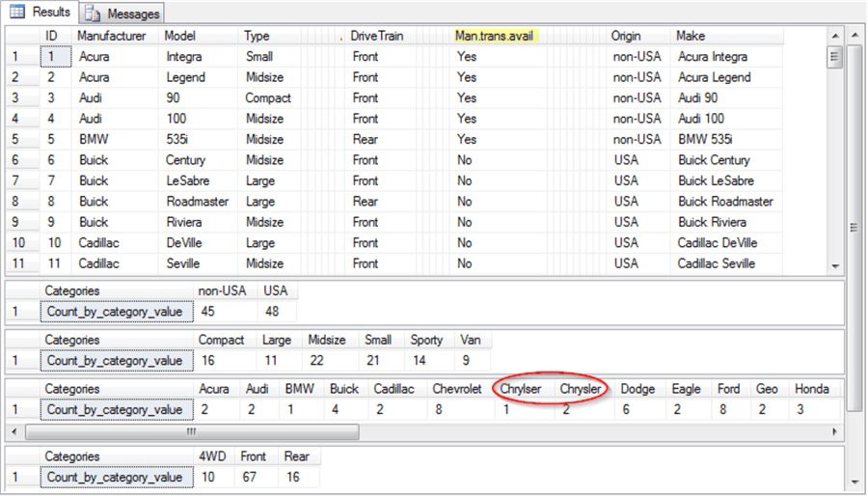Click down arrow of top grid scrollbar
Screen dimensions: 868x496
tap(835, 266)
